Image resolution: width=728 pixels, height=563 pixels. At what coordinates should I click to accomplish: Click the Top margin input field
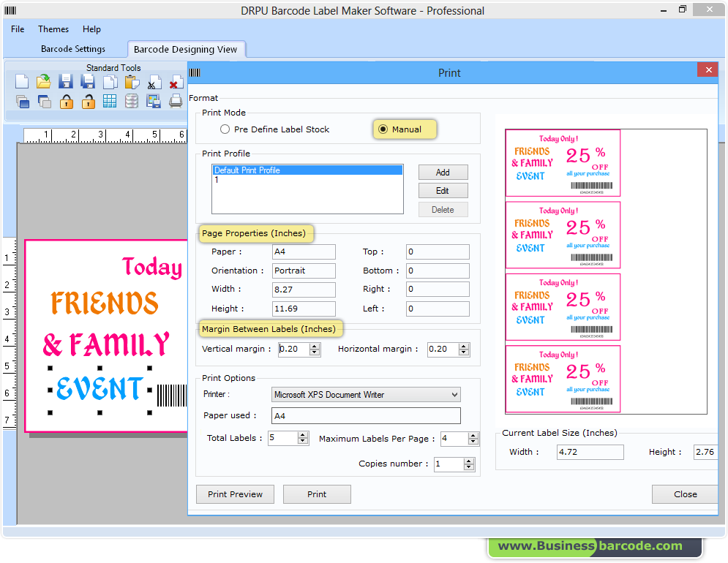coord(438,252)
